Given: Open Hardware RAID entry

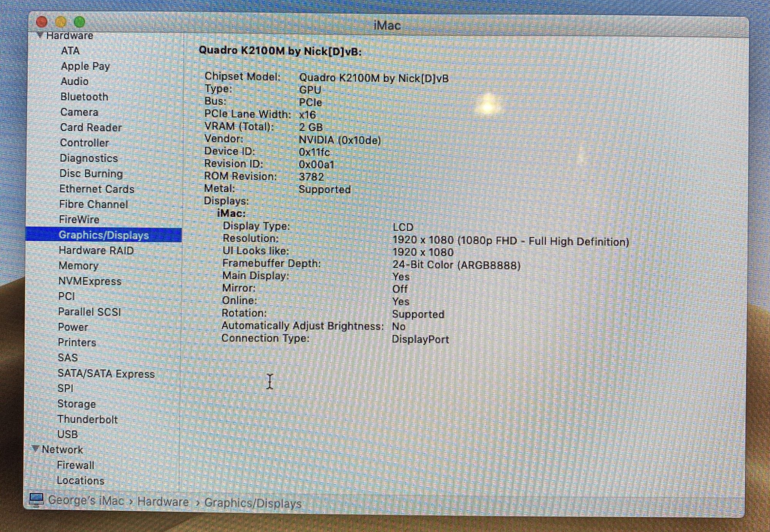Looking at the screenshot, I should [96, 251].
